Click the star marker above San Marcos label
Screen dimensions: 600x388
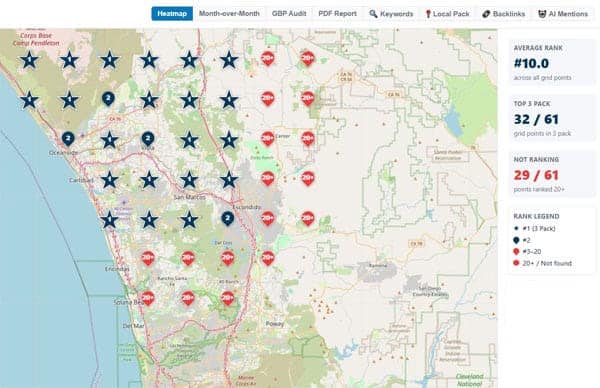pyautogui.click(x=189, y=179)
